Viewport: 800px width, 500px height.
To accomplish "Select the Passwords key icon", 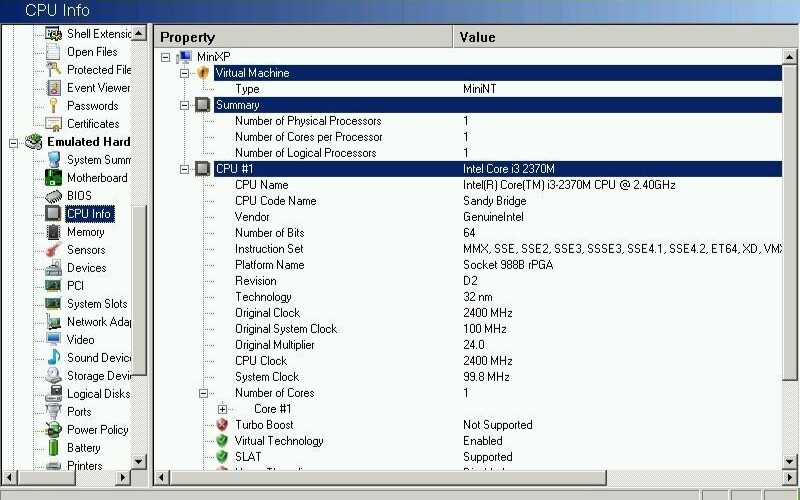I will tap(53, 106).
